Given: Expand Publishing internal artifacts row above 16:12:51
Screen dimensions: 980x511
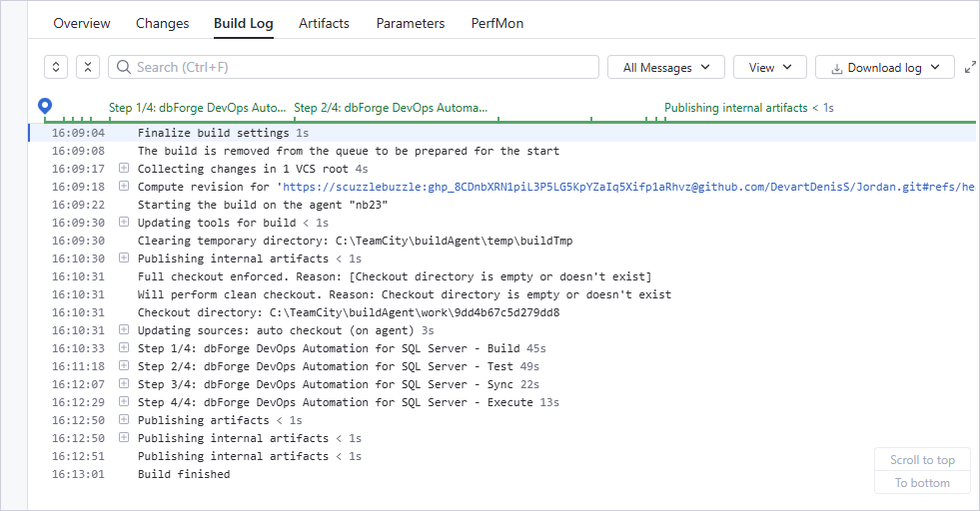Looking at the screenshot, I should tap(124, 437).
